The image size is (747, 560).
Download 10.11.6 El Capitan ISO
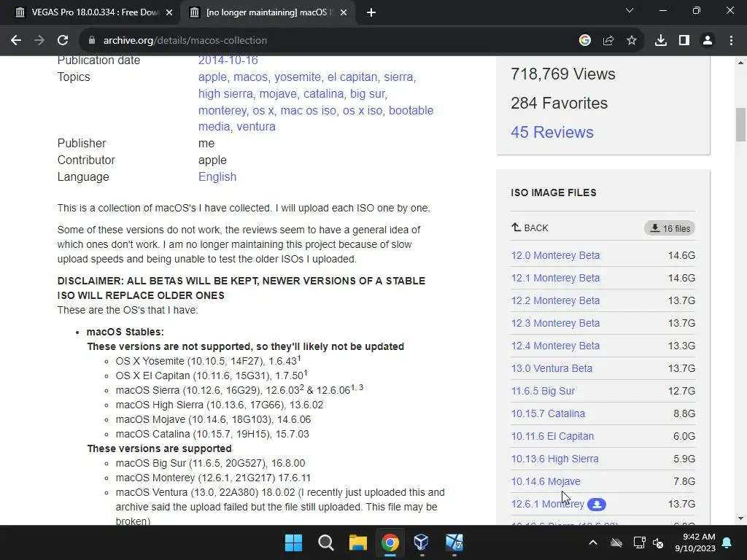553,436
